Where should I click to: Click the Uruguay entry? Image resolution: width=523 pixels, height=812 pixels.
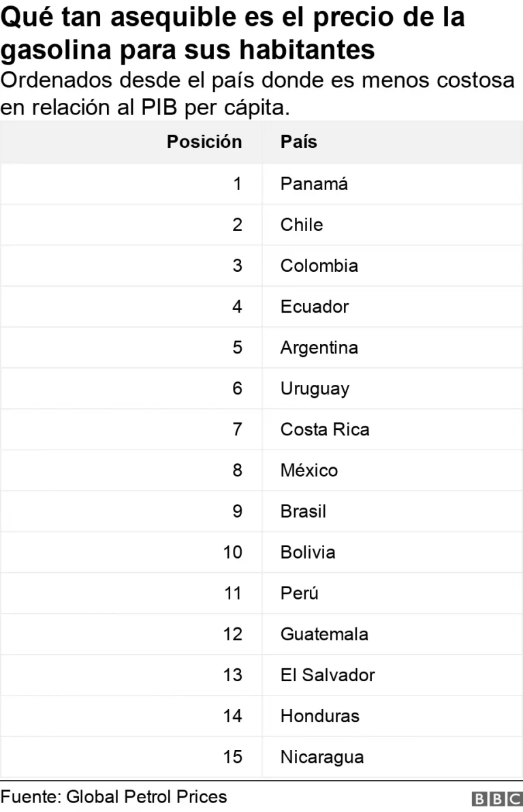315,389
